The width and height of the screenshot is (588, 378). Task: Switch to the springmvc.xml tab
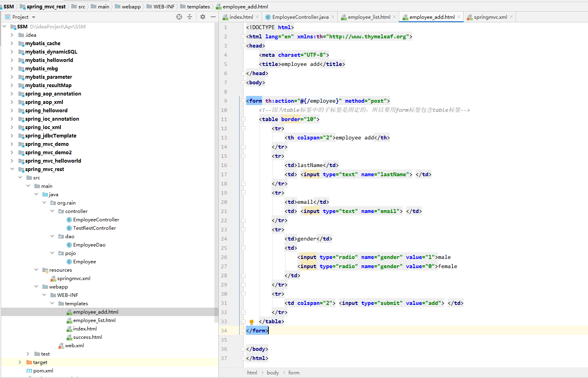[x=490, y=17]
